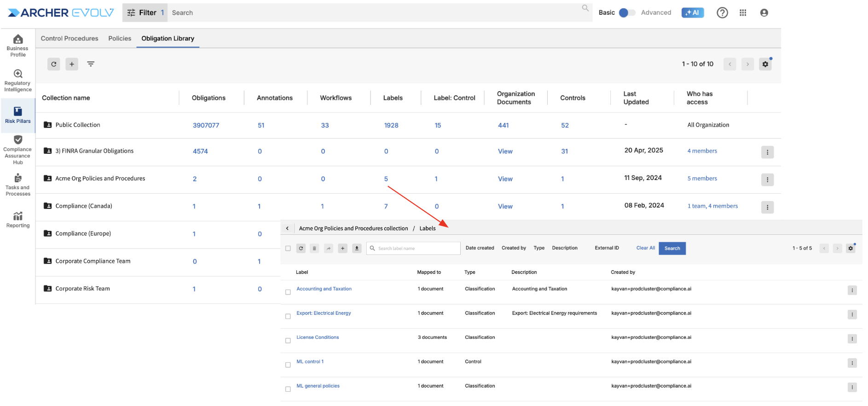Viewport: 868px width, 406px height.
Task: Click the AI assistant button
Action: 692,13
